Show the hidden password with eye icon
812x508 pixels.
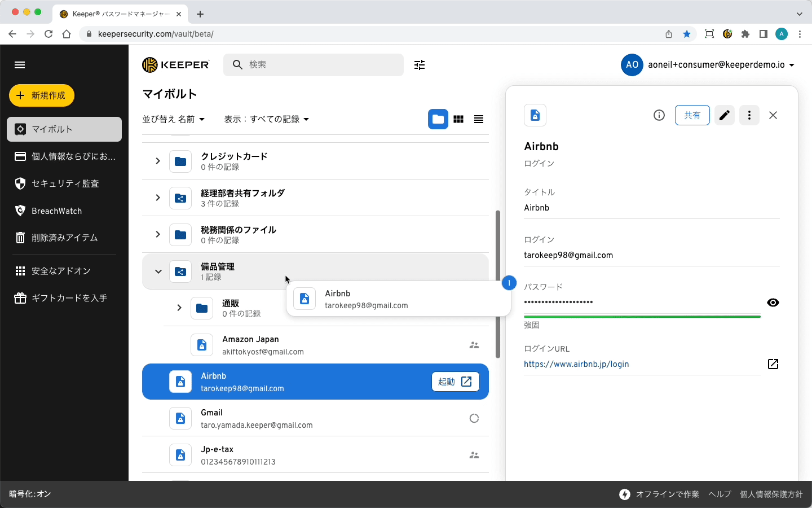coord(773,303)
